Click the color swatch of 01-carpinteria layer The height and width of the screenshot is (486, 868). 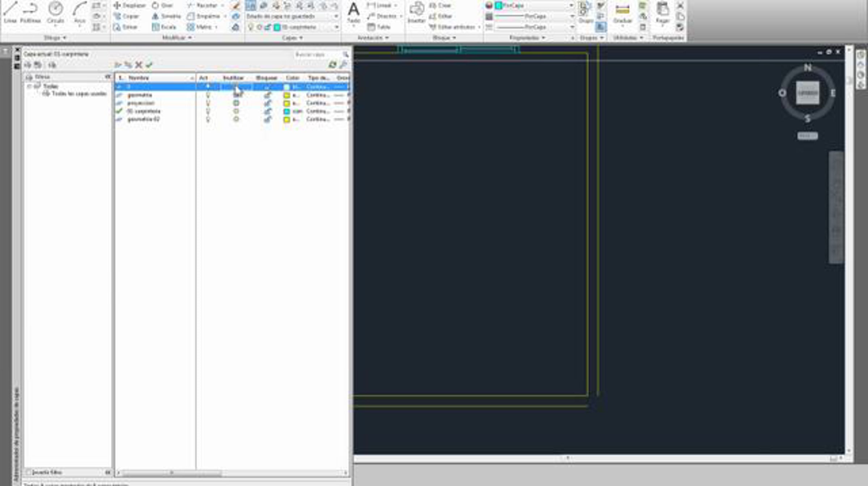(x=287, y=111)
